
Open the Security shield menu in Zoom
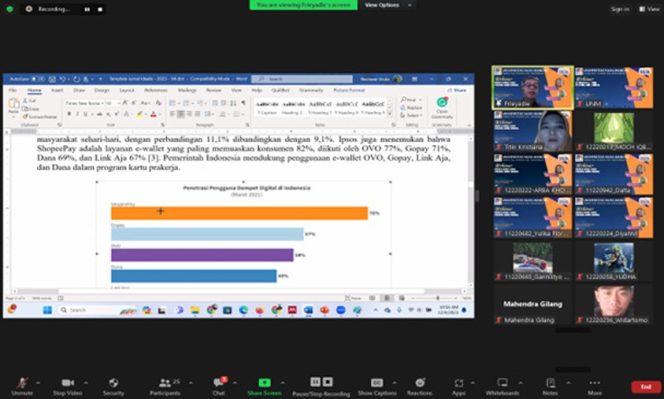113,383
